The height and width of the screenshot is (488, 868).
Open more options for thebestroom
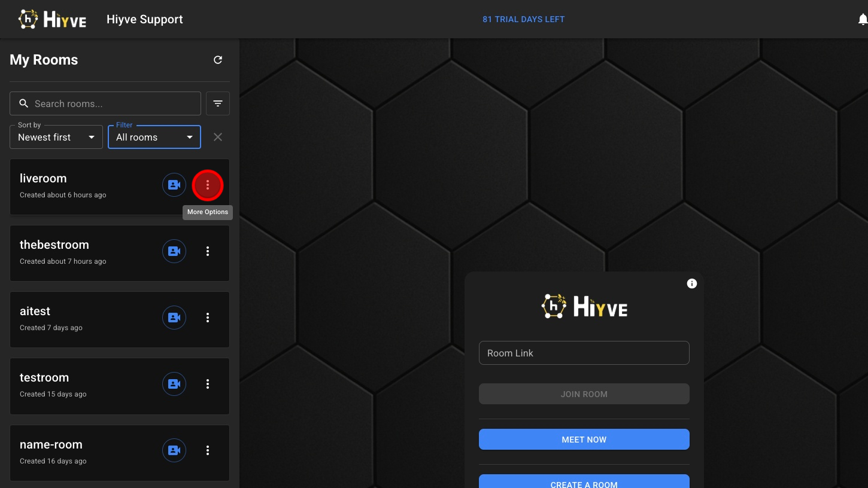(208, 251)
